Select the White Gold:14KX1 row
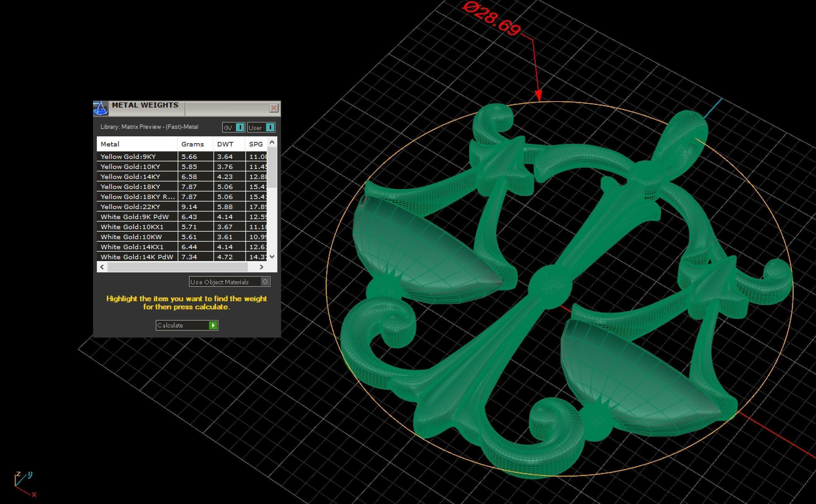 click(x=182, y=247)
